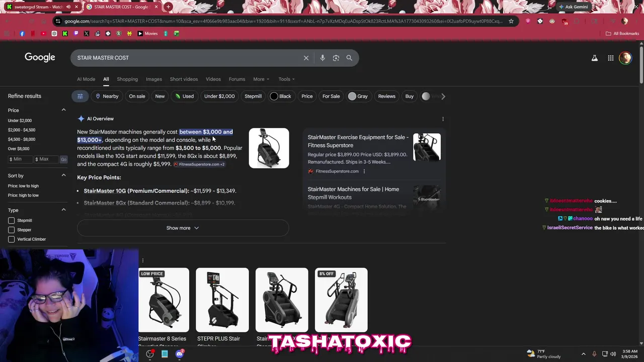
Task: Toggle the Under $2,000 filter chip
Action: pos(219,97)
